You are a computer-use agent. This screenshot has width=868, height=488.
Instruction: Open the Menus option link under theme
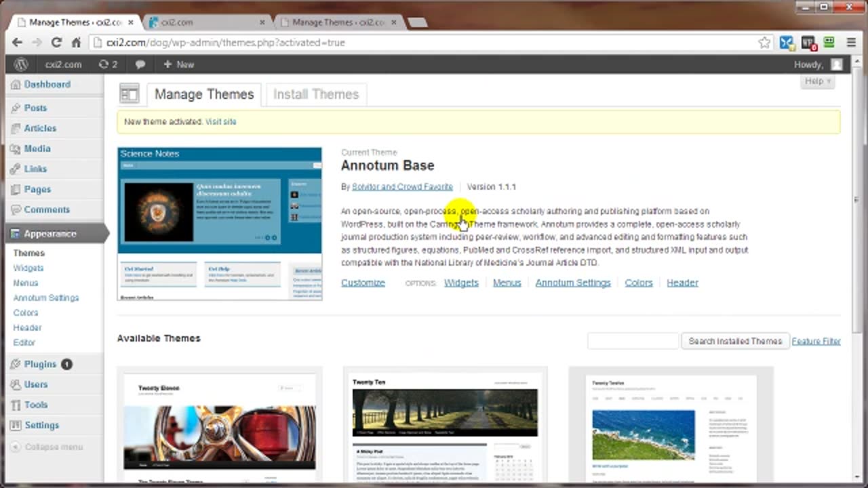pos(507,283)
